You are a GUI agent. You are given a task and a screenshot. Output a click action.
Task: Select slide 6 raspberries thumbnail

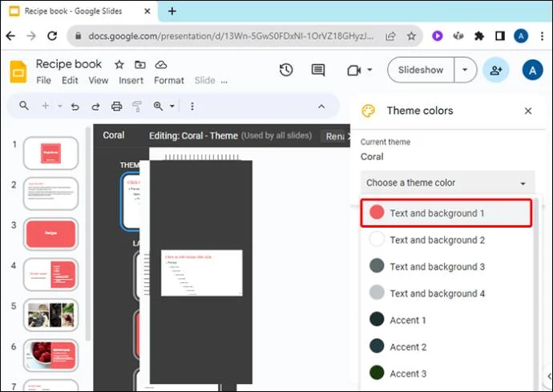pyautogui.click(x=50, y=355)
